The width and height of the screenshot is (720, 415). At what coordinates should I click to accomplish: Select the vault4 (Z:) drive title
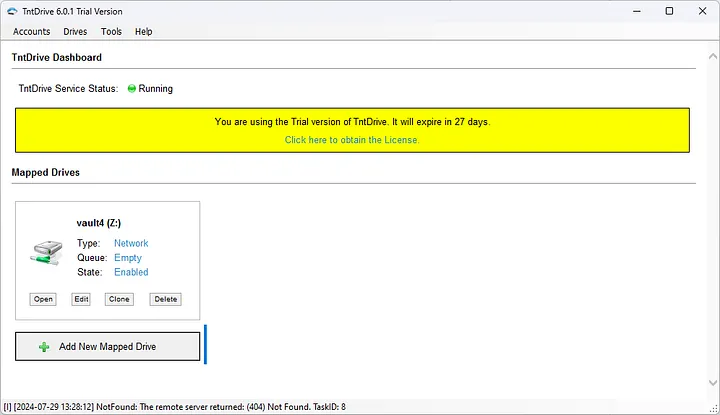(99, 223)
